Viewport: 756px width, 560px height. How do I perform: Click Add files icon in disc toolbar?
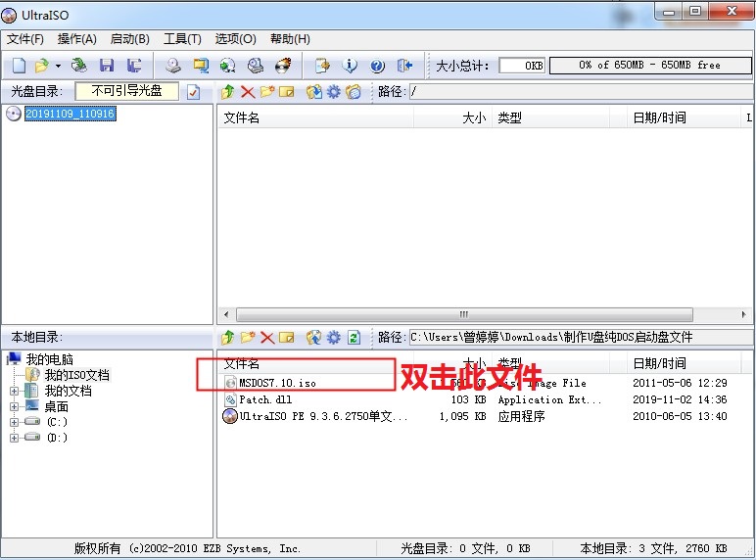click(x=314, y=92)
